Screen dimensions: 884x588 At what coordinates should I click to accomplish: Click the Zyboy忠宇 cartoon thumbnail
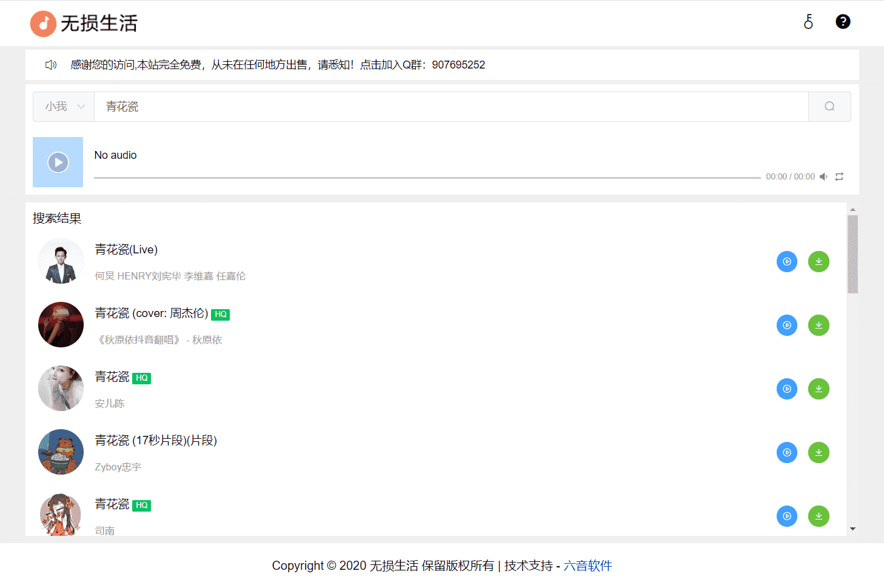[x=61, y=452]
